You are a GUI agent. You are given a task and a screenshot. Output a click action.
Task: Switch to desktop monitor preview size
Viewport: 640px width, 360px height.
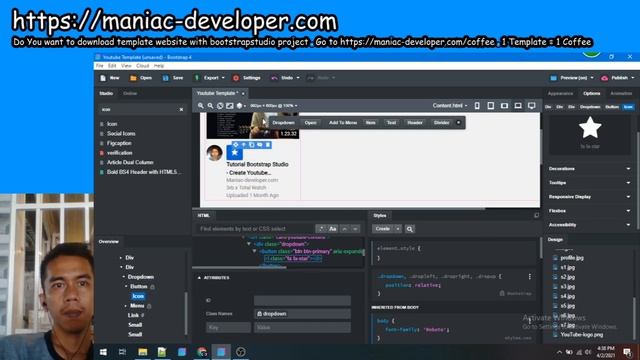(531, 106)
